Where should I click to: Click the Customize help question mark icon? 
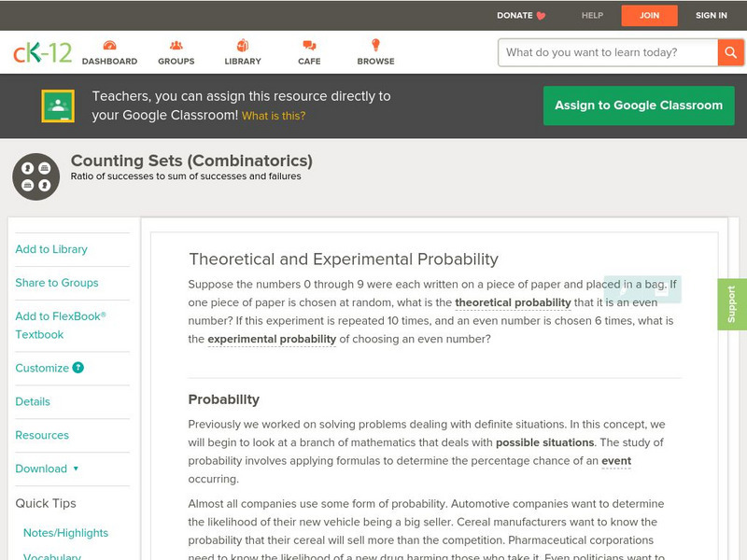click(78, 368)
